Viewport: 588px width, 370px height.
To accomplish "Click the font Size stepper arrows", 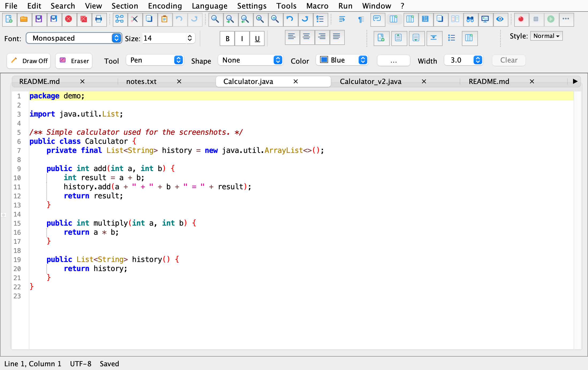I will (190, 38).
